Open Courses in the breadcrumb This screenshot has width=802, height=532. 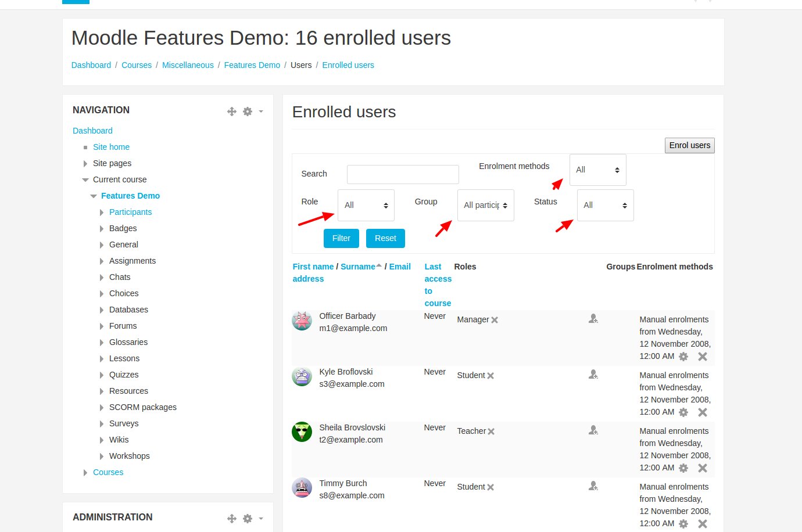pos(137,65)
